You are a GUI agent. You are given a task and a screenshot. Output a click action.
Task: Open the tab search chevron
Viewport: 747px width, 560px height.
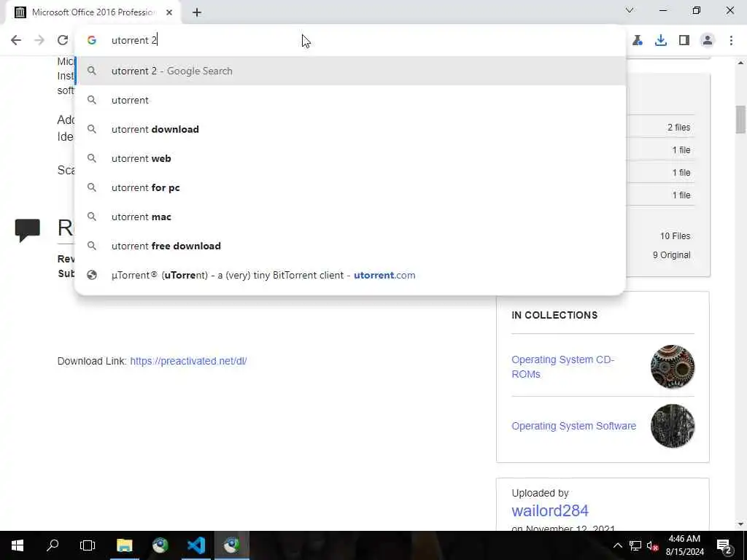(630, 10)
